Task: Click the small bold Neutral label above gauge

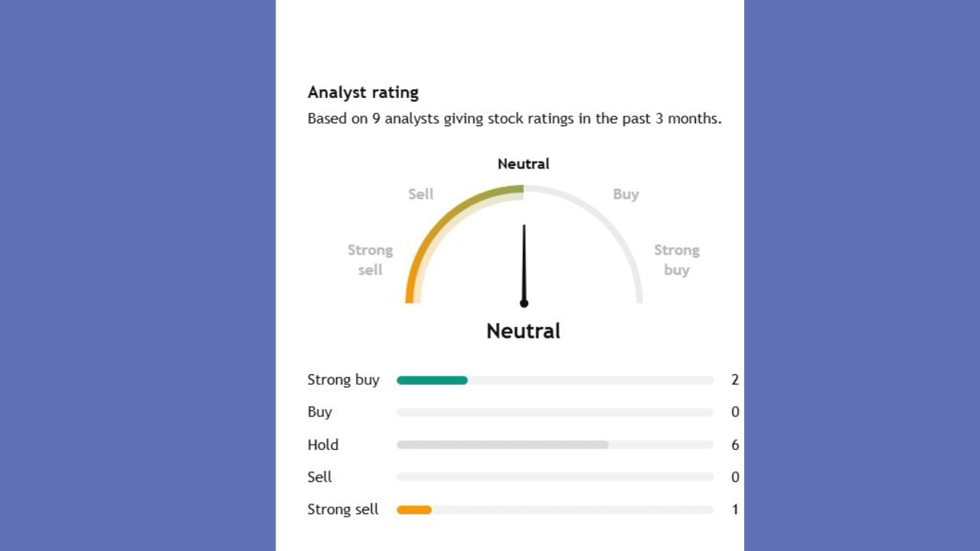Action: (x=524, y=164)
